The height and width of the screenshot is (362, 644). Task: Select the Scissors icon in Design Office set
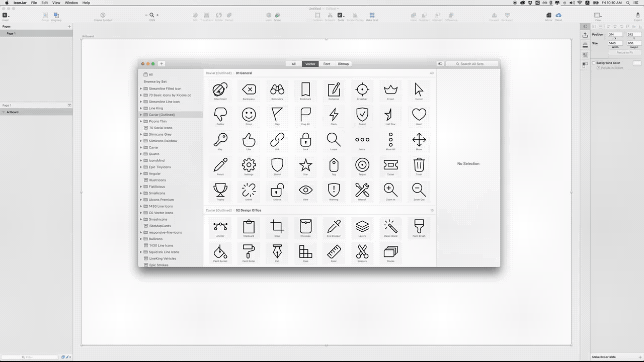tap(362, 252)
